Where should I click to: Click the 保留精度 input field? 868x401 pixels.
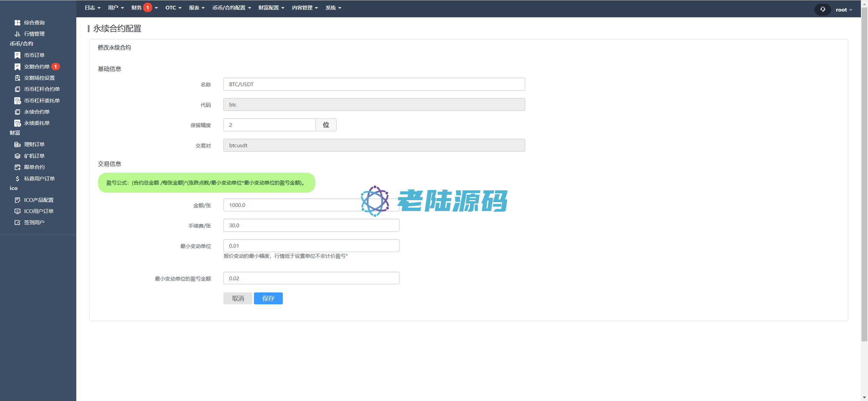pyautogui.click(x=270, y=125)
